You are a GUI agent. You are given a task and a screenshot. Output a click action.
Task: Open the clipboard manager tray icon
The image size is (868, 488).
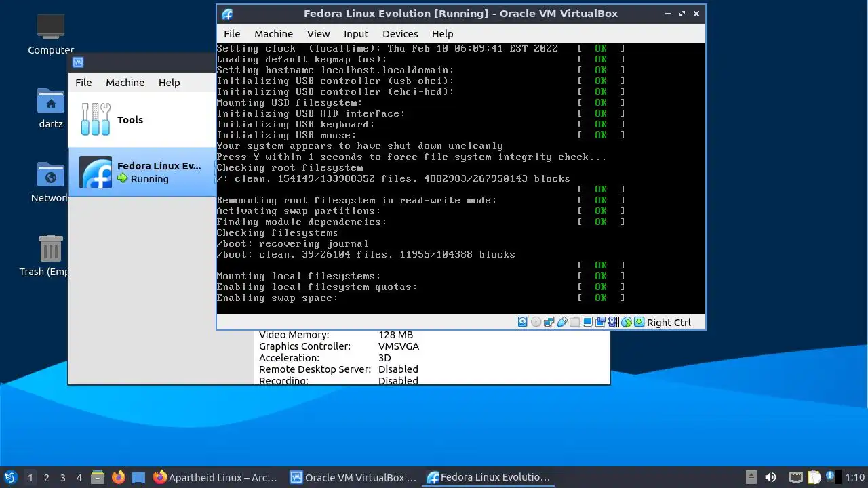point(814,477)
